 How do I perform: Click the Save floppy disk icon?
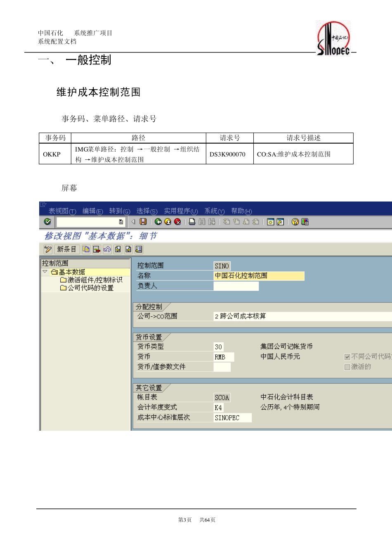coord(143,222)
